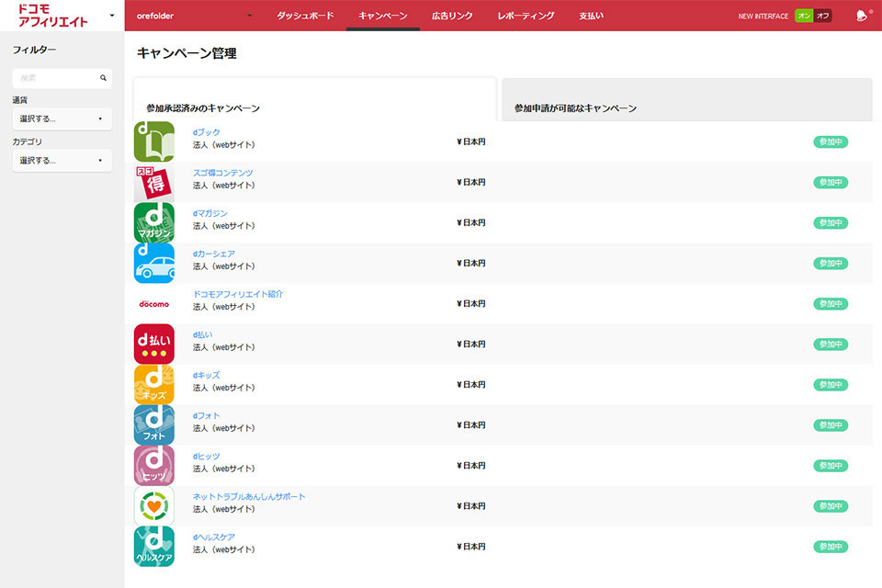Viewport: 882px width, 588px height.
Task: Open the 通貨 選択する dropdown
Action: pyautogui.click(x=62, y=119)
